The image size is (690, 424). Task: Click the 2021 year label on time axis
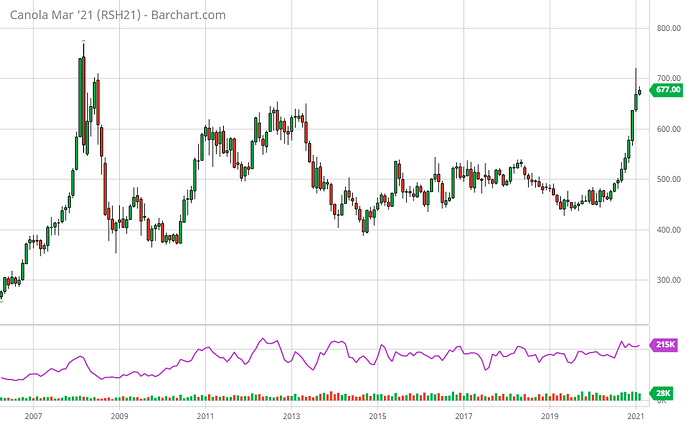point(635,414)
